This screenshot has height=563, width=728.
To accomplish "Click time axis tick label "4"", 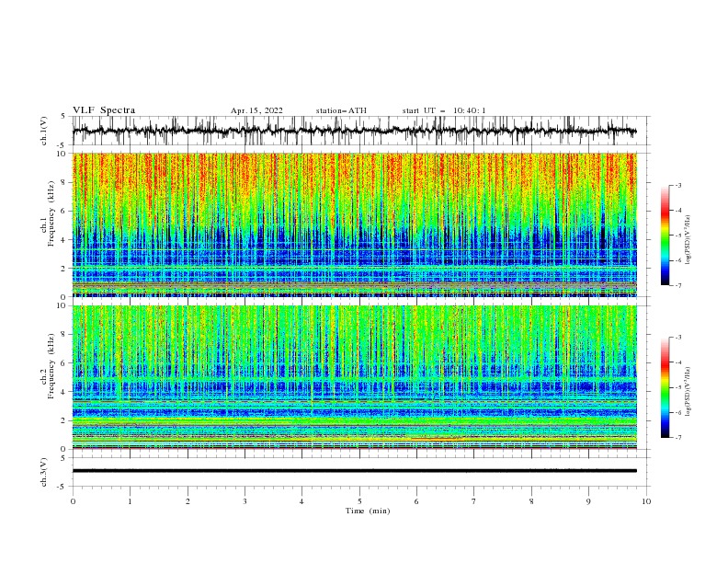I will (301, 501).
